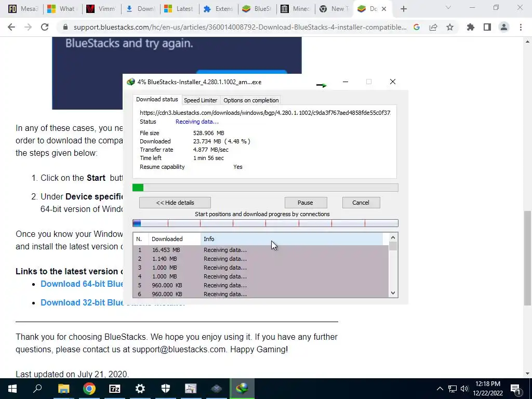Go back to the previous page
This screenshot has height=399, width=532.
click(11, 27)
